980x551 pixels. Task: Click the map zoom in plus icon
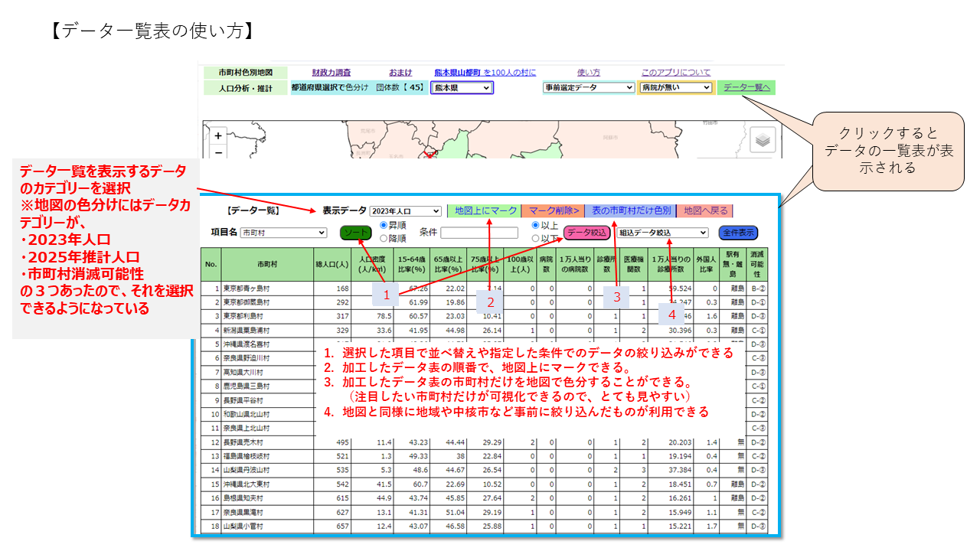pos(218,136)
